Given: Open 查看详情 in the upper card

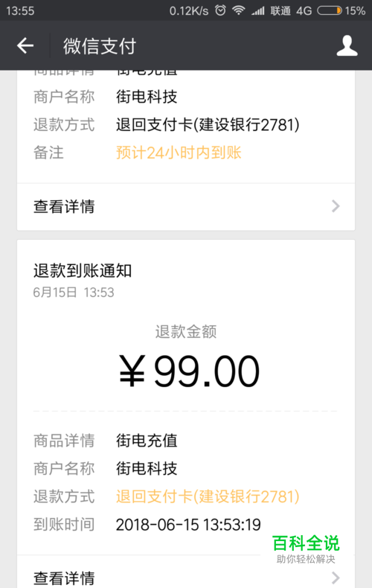Looking at the screenshot, I should point(186,207).
